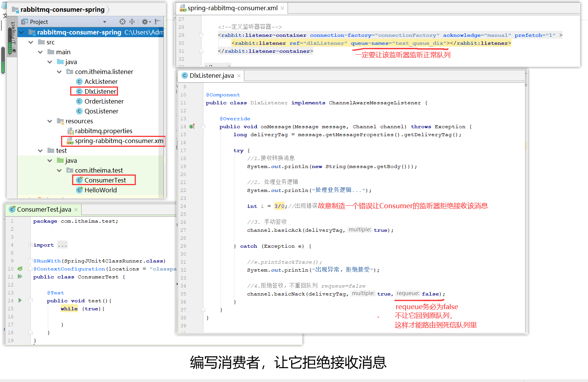This screenshot has height=382, width=588.
Task: Select rabbitmq.properties file in tree
Action: (x=104, y=131)
